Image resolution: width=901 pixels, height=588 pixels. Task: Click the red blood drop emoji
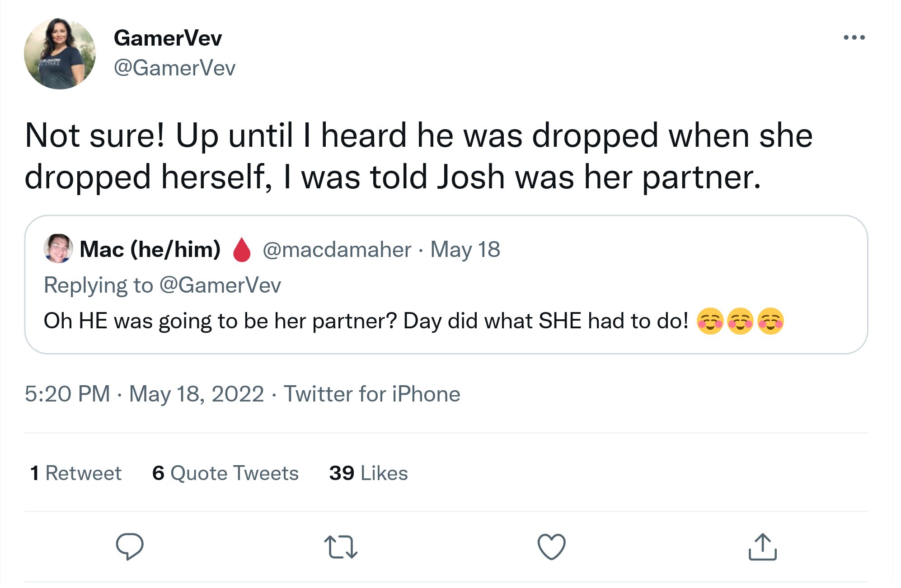pyautogui.click(x=242, y=249)
